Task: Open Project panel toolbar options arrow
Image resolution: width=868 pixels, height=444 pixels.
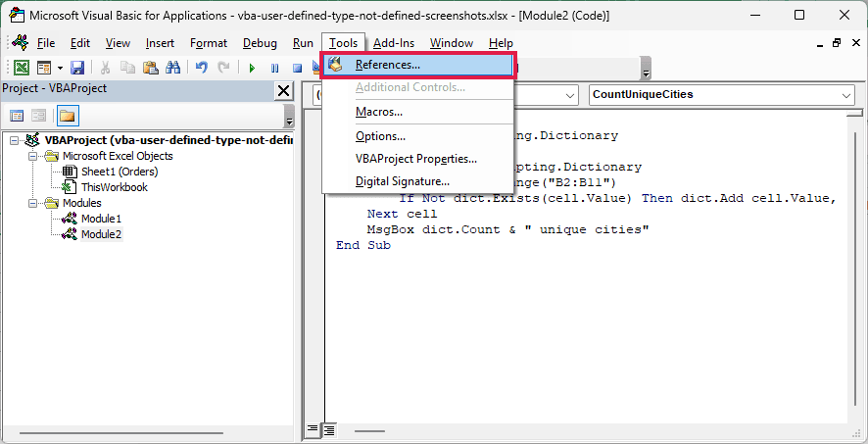Action: coord(288,117)
